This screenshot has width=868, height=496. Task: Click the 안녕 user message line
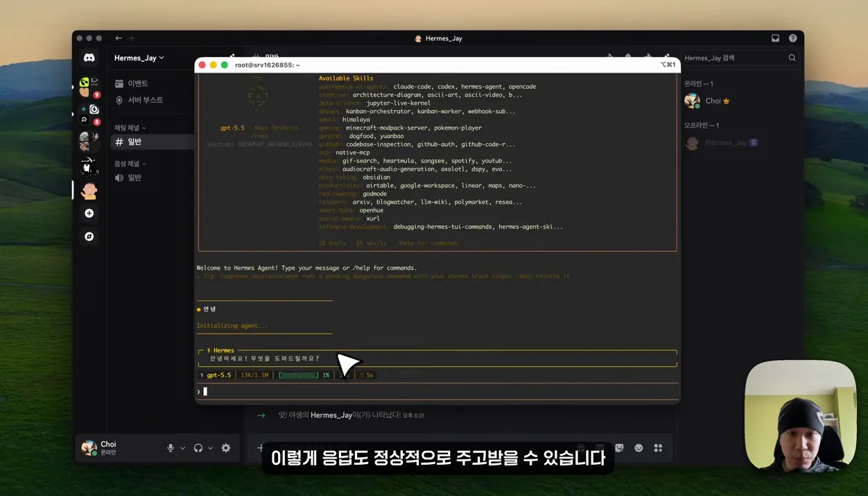tap(207, 309)
